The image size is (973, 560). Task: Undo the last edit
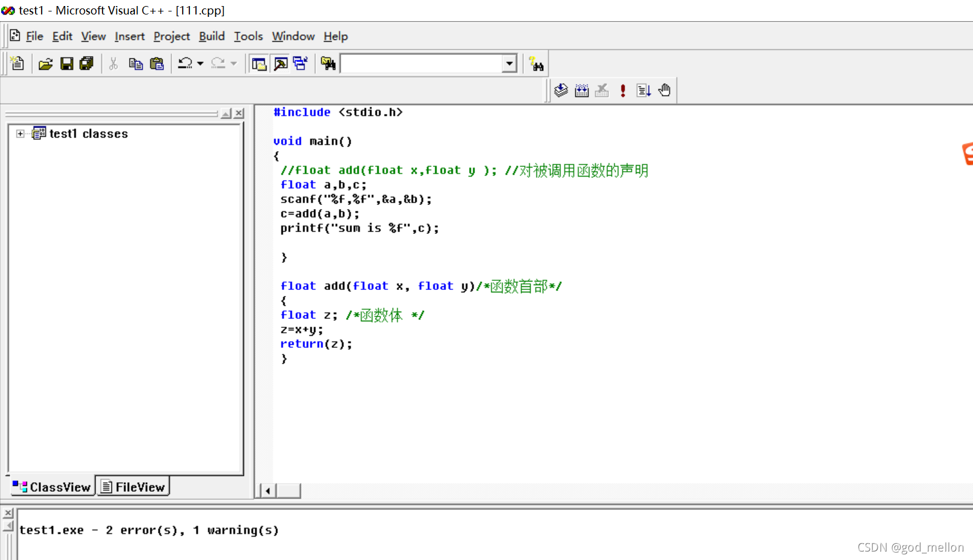185,63
